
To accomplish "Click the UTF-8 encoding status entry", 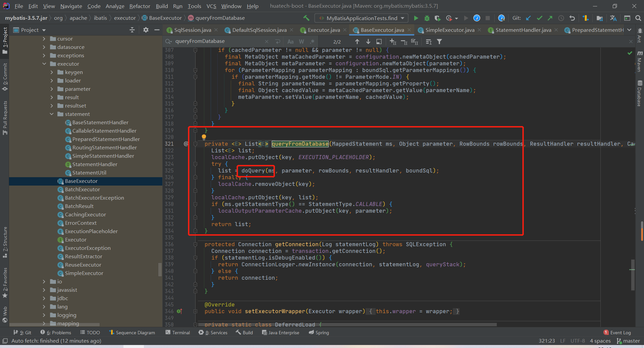I will click(578, 341).
